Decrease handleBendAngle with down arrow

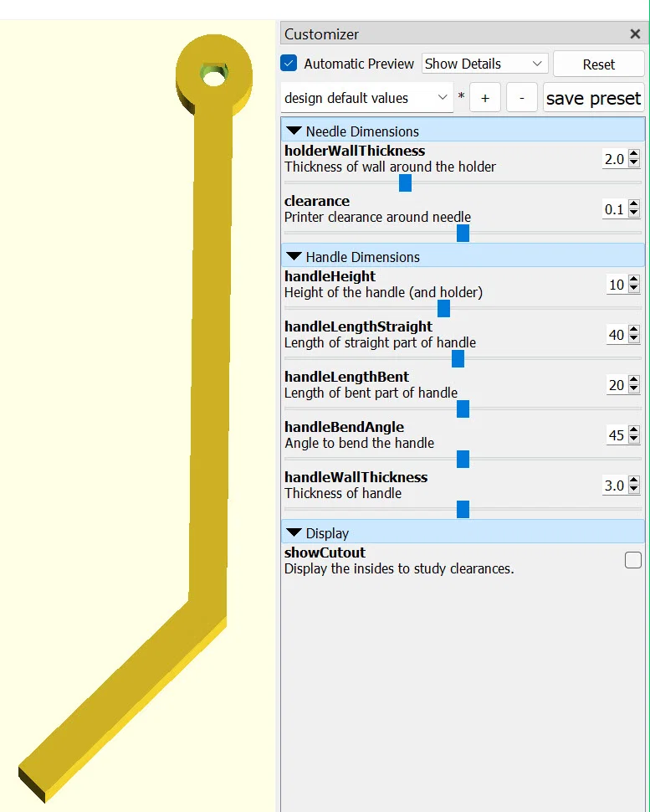pos(634,439)
